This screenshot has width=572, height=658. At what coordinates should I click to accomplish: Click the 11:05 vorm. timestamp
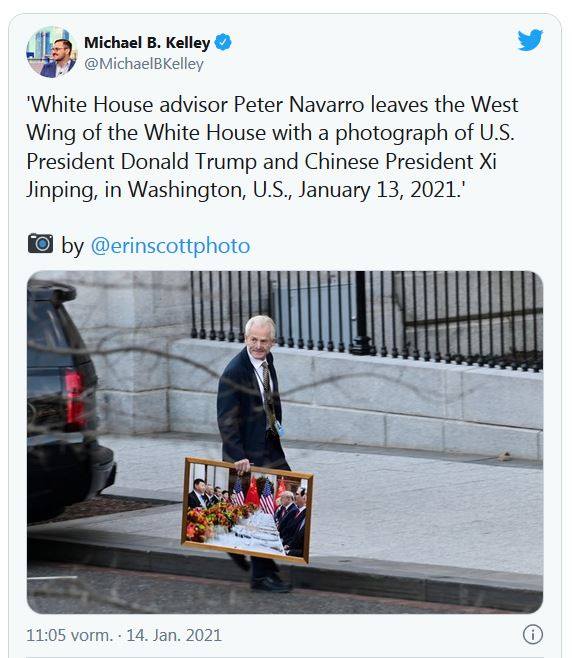coord(70,635)
